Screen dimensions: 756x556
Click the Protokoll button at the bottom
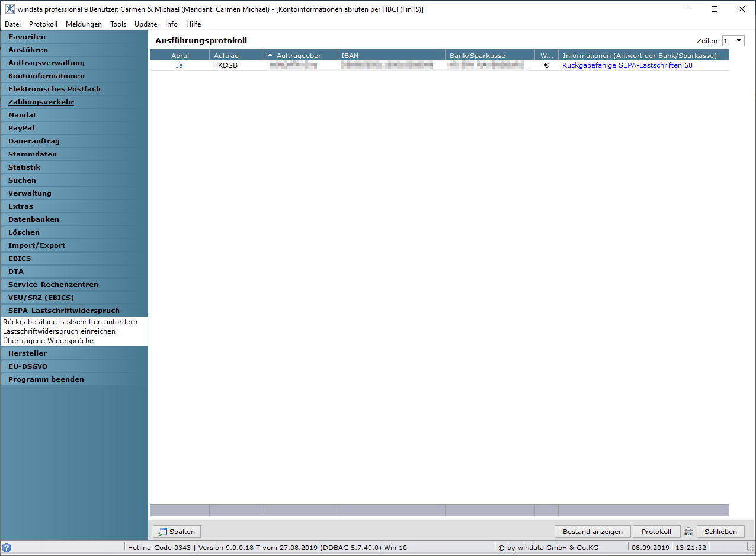(x=656, y=532)
